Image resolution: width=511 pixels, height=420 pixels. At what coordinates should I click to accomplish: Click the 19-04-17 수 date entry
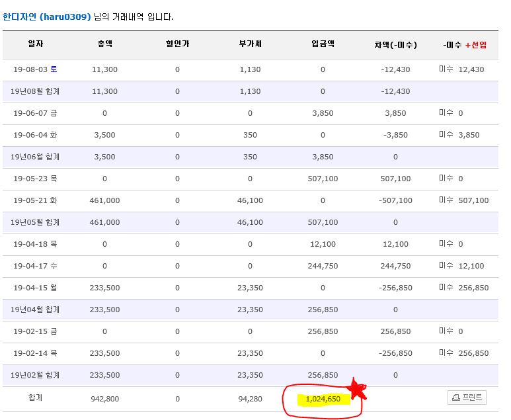[36, 266]
